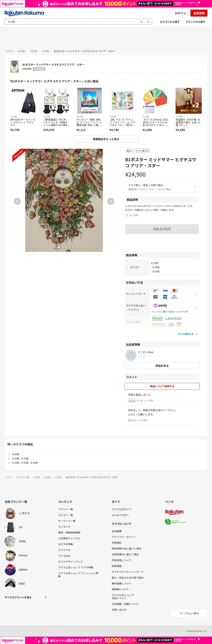Screen dimensions: 212x644
Task: Select the third image carousel dot
Action: tap(62, 247)
